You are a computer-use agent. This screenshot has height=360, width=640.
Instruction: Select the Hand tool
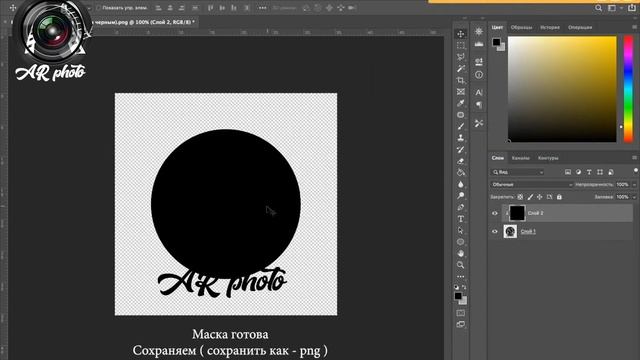coord(461,253)
